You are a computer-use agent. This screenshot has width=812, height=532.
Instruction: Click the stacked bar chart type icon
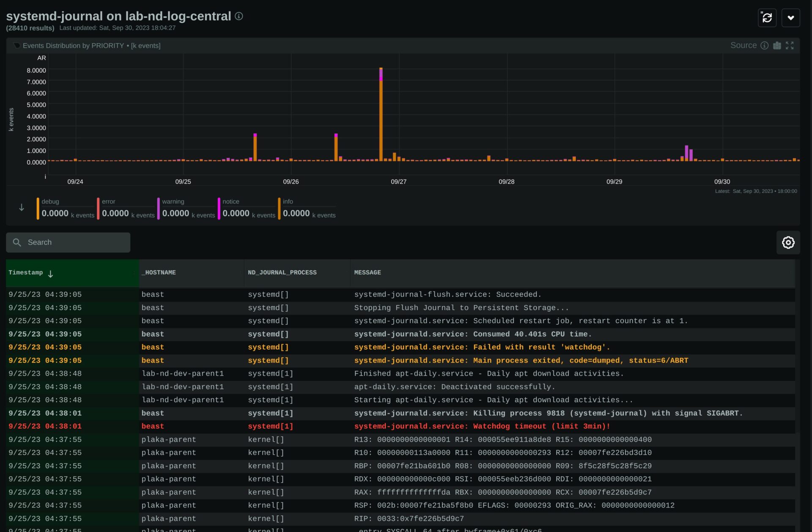click(x=777, y=45)
